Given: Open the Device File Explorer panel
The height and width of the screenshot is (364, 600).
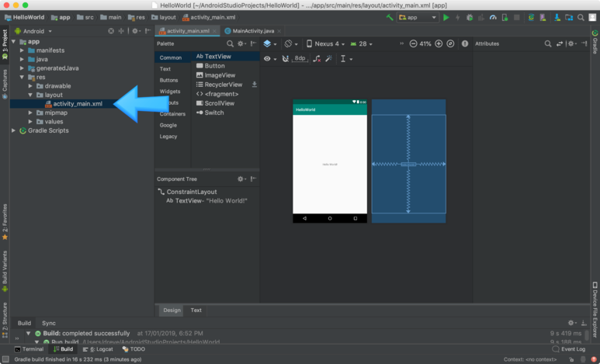Looking at the screenshot, I should (595, 310).
